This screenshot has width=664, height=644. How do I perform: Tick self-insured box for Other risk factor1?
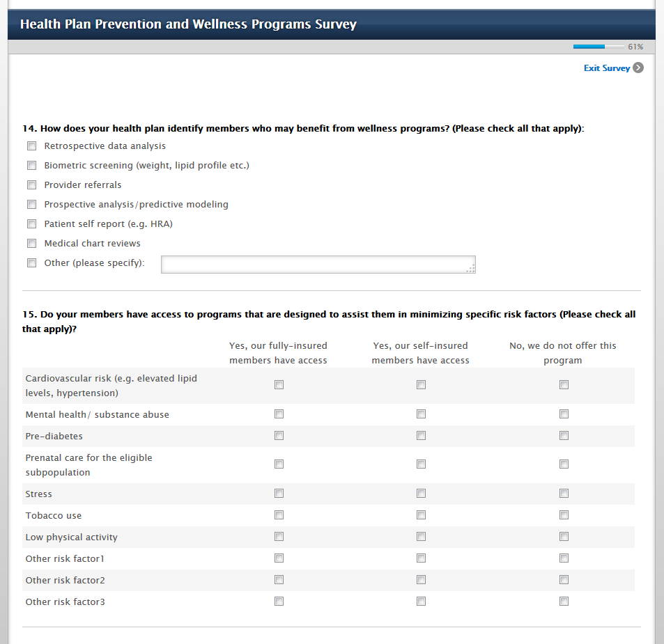click(422, 558)
